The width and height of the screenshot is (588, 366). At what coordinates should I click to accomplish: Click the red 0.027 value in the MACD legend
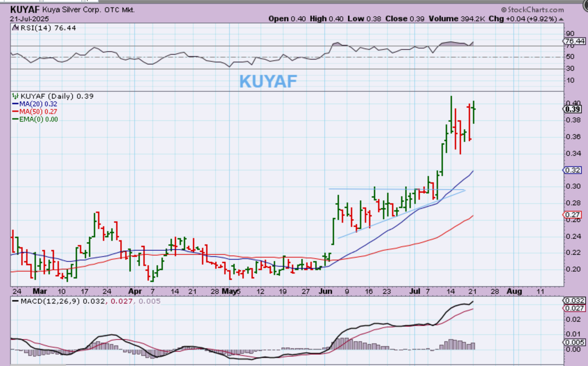(121, 301)
